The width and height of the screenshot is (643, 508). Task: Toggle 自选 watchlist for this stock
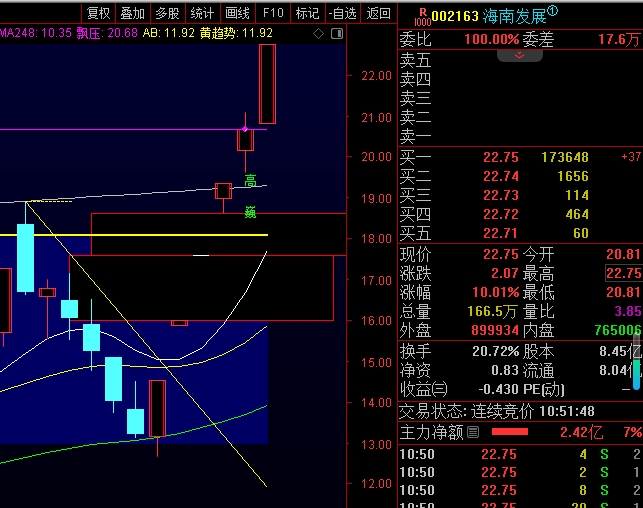342,13
